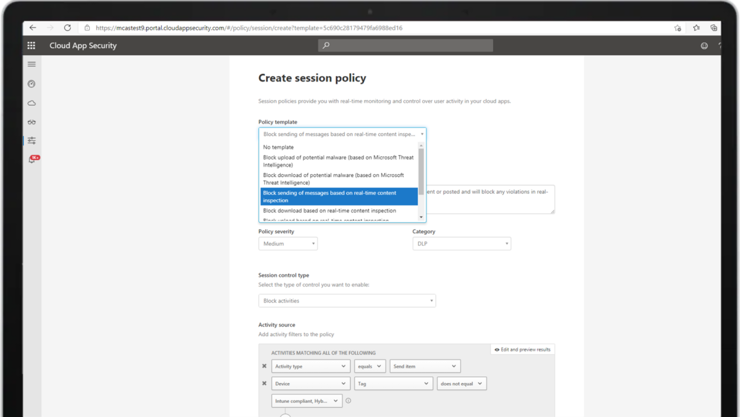Open the Dashboard gauge icon in sidebar
The image size is (740, 417).
(32, 84)
